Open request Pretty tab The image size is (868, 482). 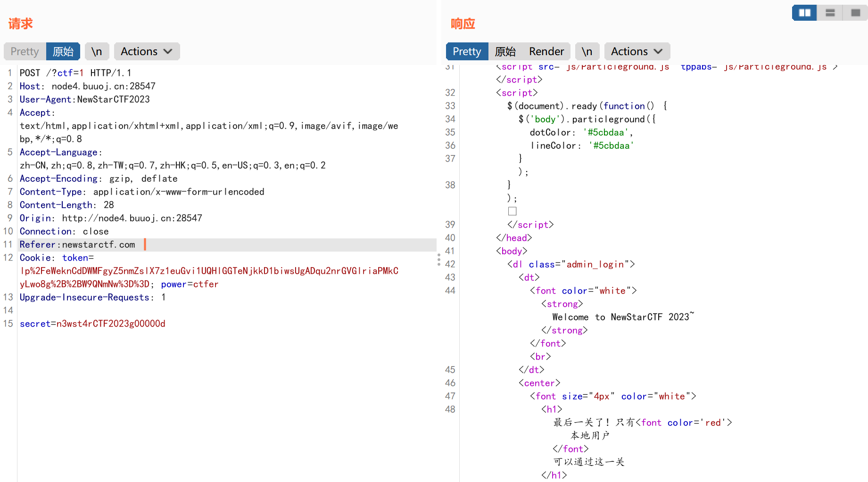tap(25, 51)
